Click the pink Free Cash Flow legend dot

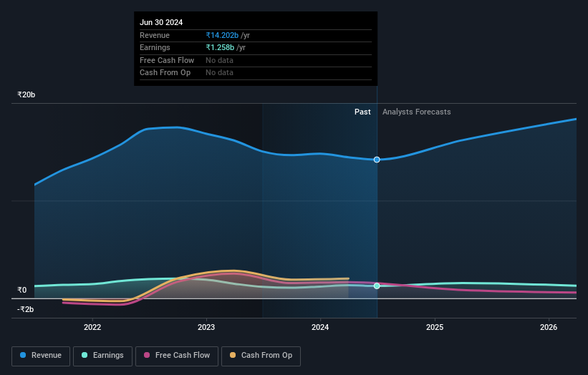tap(147, 355)
